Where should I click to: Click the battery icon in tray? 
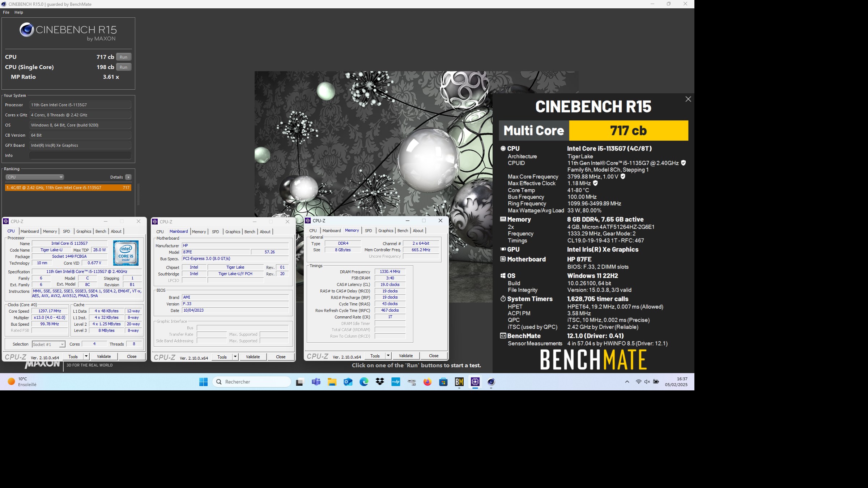click(x=656, y=382)
